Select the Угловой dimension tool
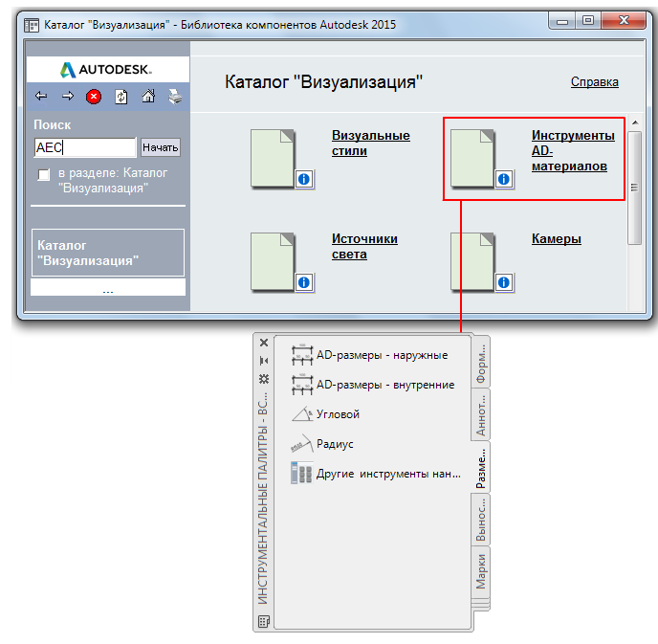The width and height of the screenshot is (658, 644). [326, 414]
